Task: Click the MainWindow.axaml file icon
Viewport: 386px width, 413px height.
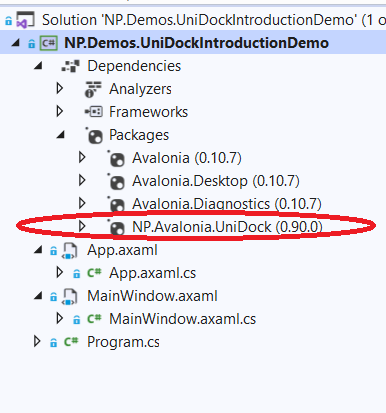Action: click(70, 297)
